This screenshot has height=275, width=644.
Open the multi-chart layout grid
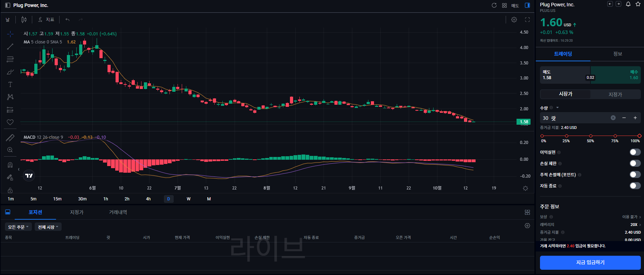(x=504, y=5)
